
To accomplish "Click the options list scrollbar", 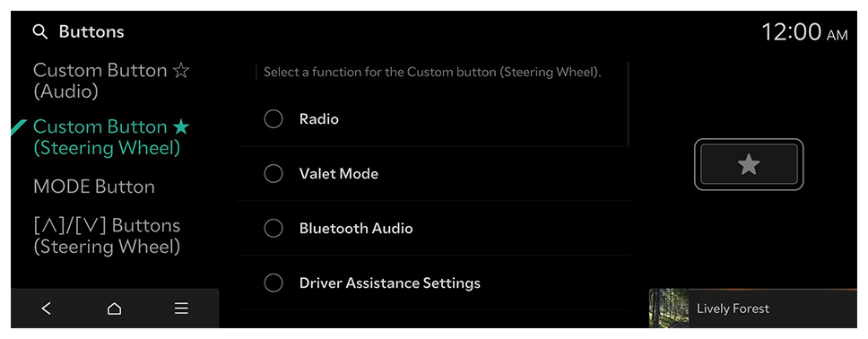I will point(629,103).
